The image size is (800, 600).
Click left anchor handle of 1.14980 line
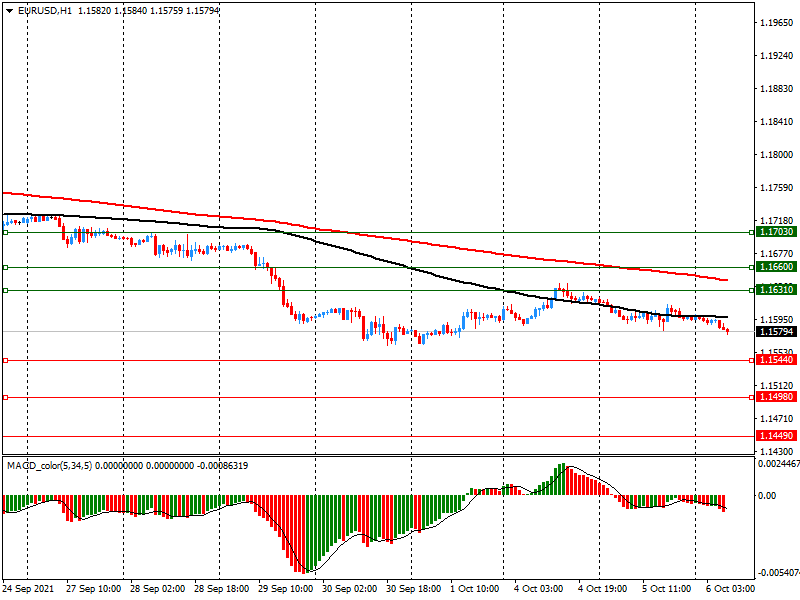click(x=6, y=397)
